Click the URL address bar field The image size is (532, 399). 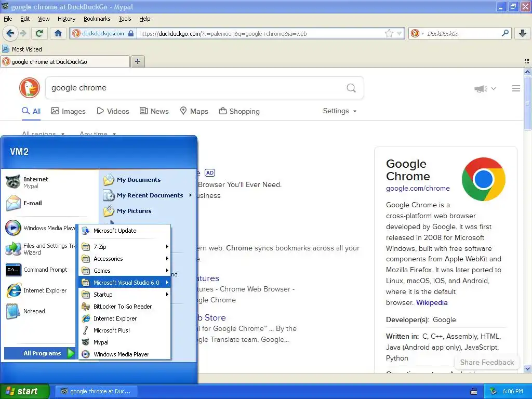(261, 33)
